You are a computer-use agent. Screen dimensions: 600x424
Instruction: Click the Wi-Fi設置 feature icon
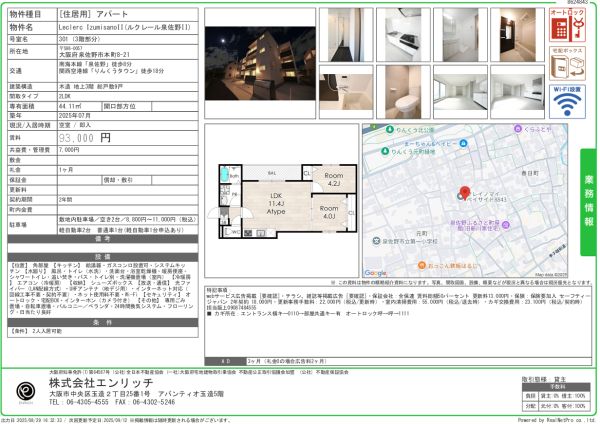coord(567,101)
